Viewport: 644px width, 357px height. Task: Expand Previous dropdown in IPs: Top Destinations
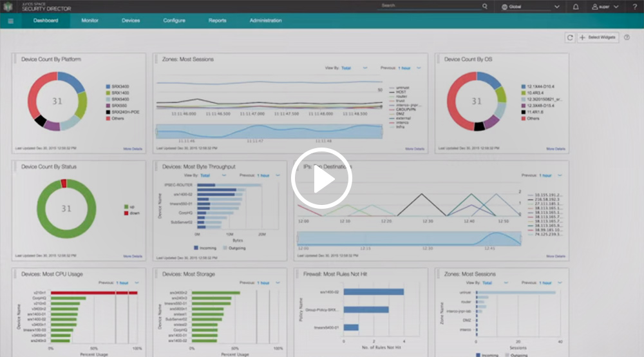pyautogui.click(x=560, y=175)
